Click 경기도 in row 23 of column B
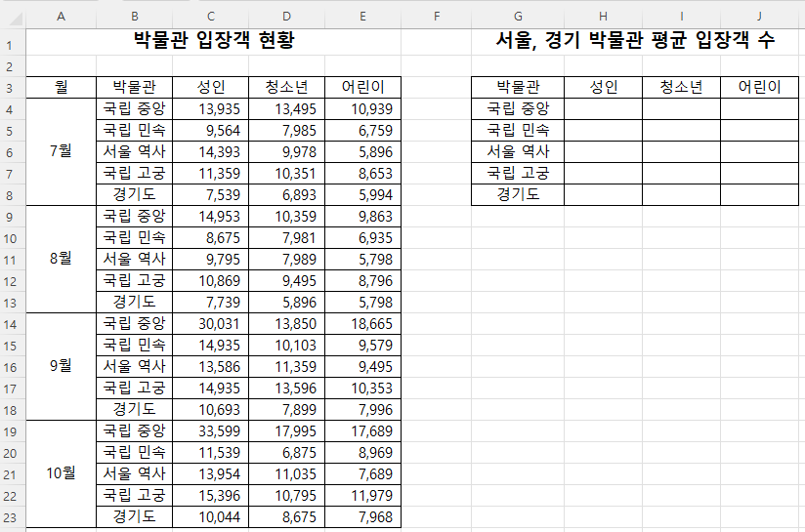This screenshot has height=532, width=805. tap(134, 516)
